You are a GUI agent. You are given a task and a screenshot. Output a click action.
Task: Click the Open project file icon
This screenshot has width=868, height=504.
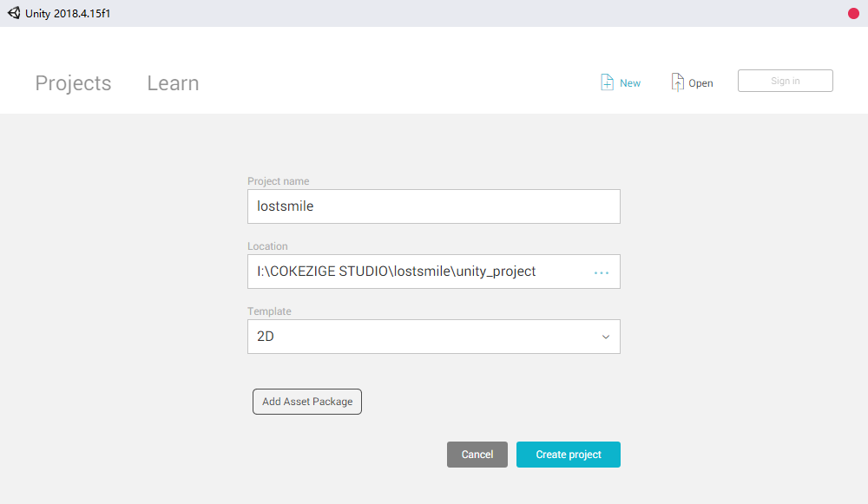pyautogui.click(x=677, y=82)
